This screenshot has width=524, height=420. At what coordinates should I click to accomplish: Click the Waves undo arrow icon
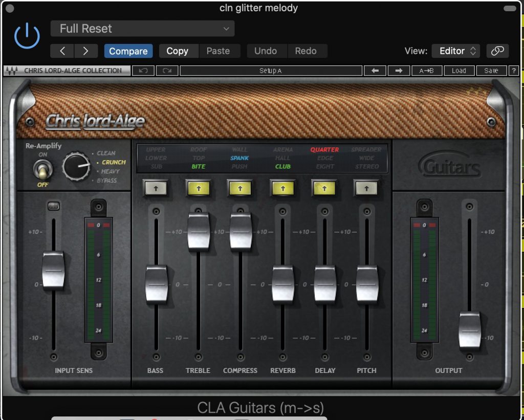[143, 71]
